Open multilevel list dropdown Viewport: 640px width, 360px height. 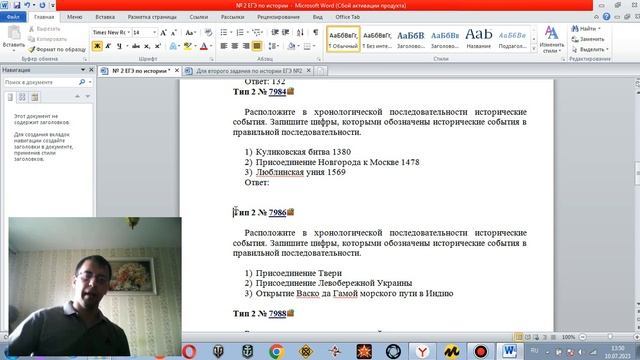pyautogui.click(x=257, y=32)
